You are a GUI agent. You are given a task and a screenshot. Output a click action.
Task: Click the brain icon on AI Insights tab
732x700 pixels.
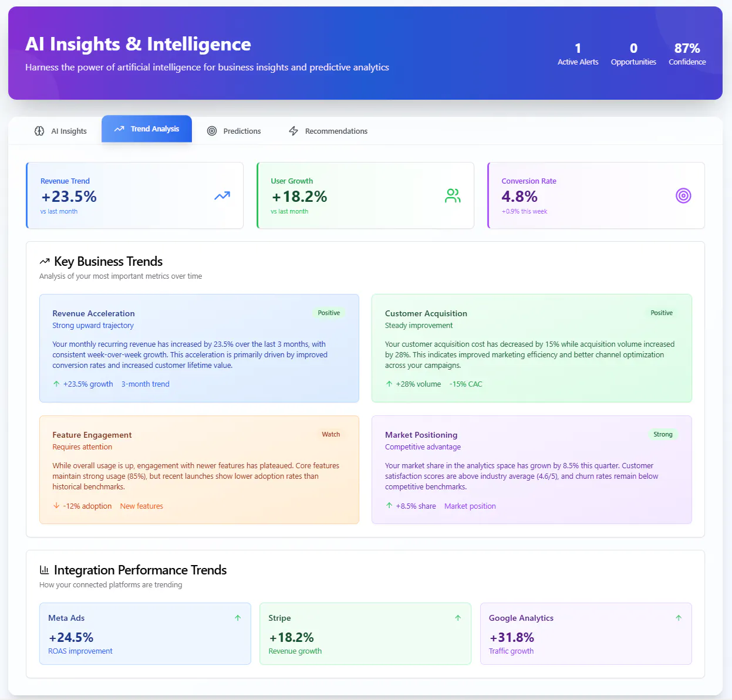tap(39, 131)
